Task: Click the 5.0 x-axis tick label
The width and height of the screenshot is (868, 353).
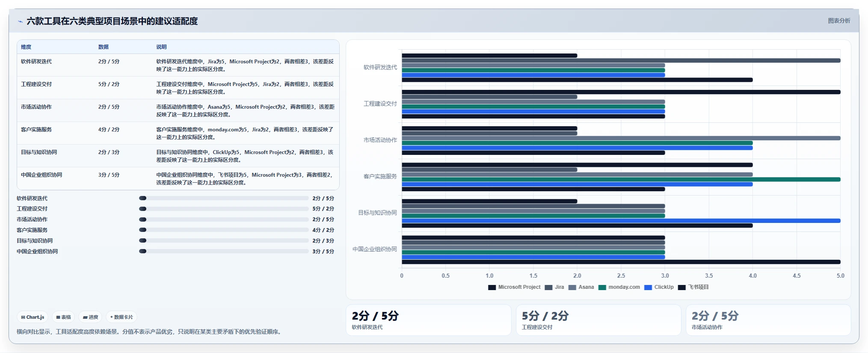Action: (840, 276)
